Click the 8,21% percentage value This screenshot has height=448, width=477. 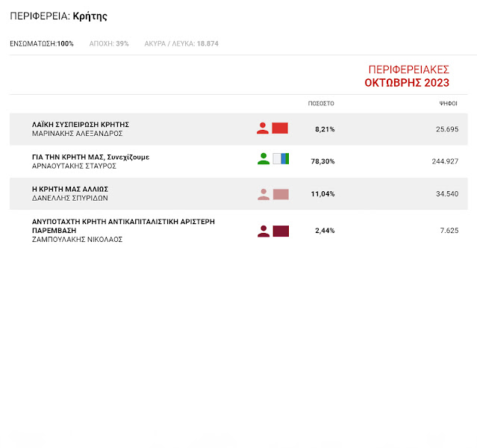[x=325, y=129]
